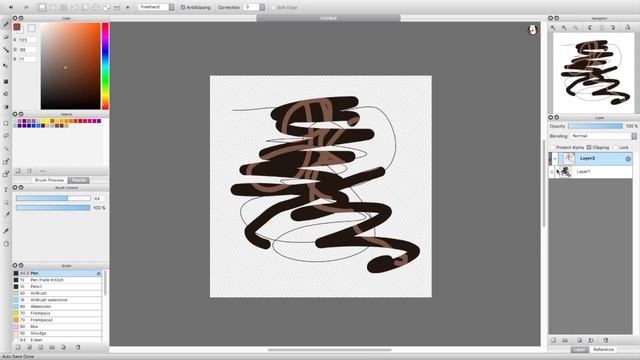
Task: Click the G value input field
Action: [28, 50]
